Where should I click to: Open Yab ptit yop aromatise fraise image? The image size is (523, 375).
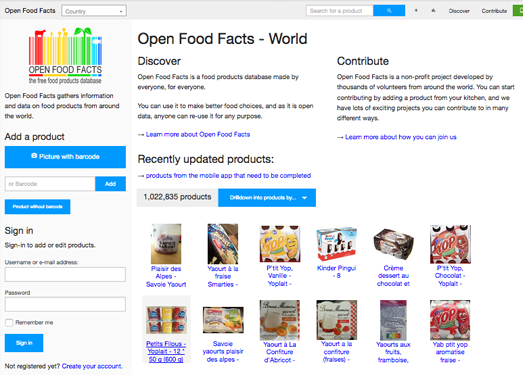coord(450,320)
